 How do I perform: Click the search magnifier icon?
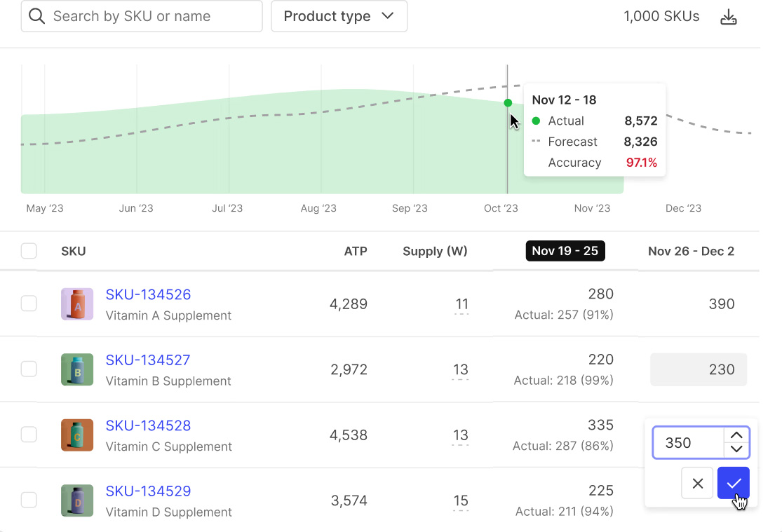click(x=36, y=16)
